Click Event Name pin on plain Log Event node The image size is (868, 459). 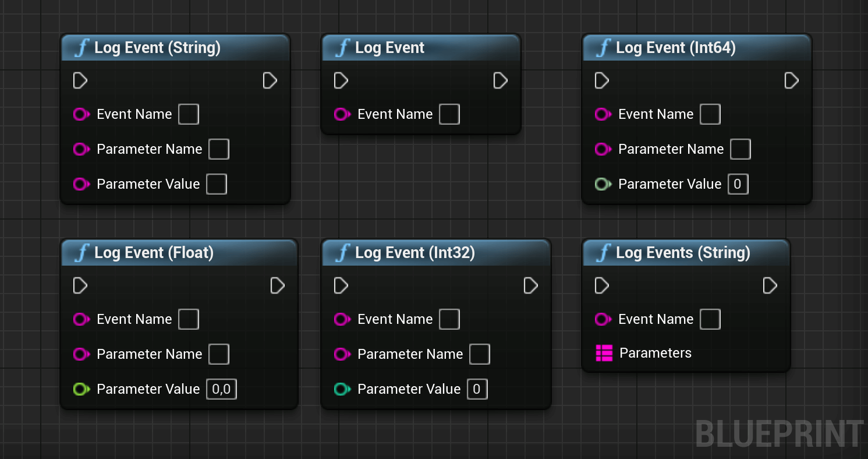tap(342, 114)
